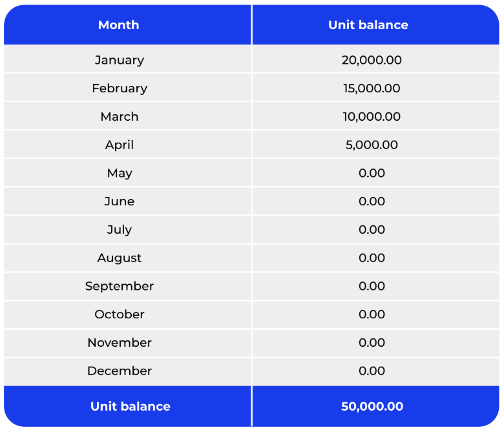Select the May row label
Viewport: 504px width, 432px height.
(120, 174)
